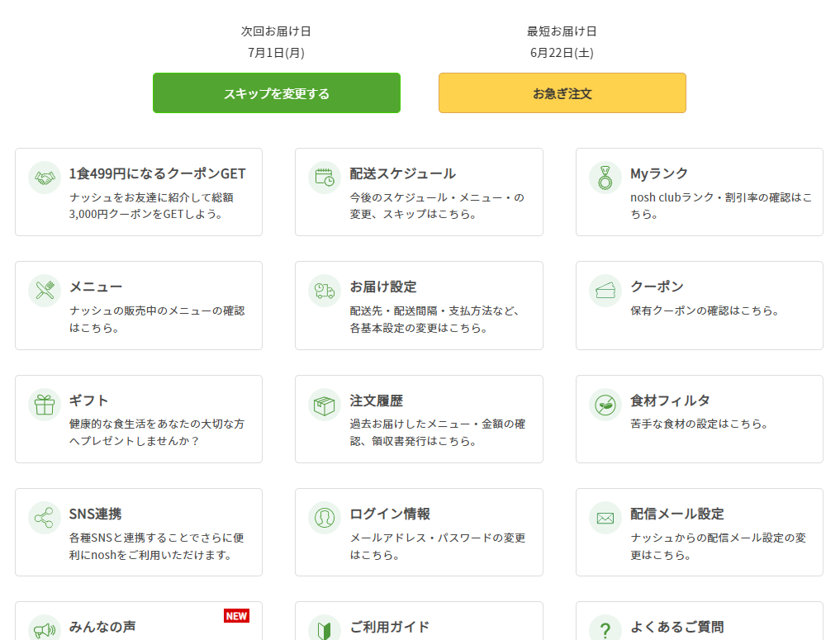Click the gift box icon for ギフト

45,405
